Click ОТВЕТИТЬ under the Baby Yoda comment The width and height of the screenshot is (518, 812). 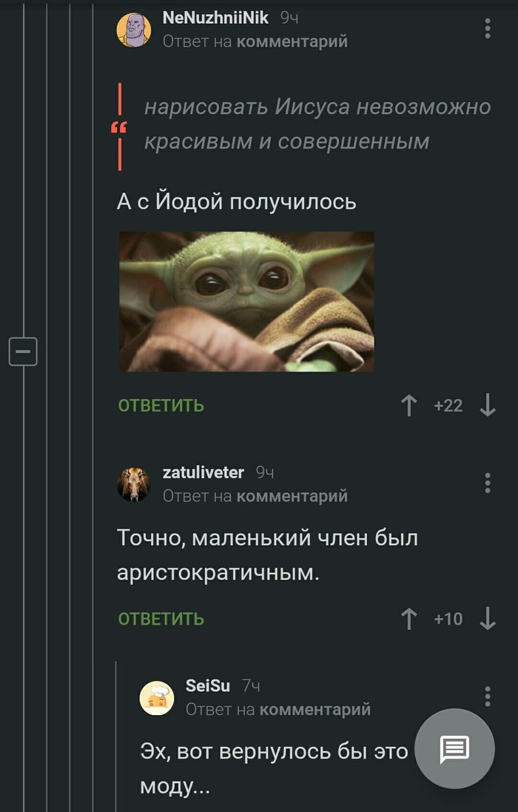pos(161,406)
